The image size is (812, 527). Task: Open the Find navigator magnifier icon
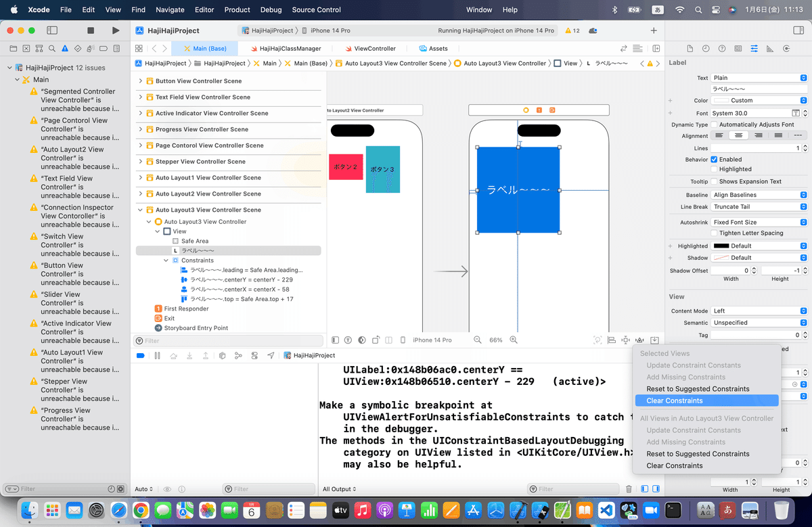(x=51, y=49)
